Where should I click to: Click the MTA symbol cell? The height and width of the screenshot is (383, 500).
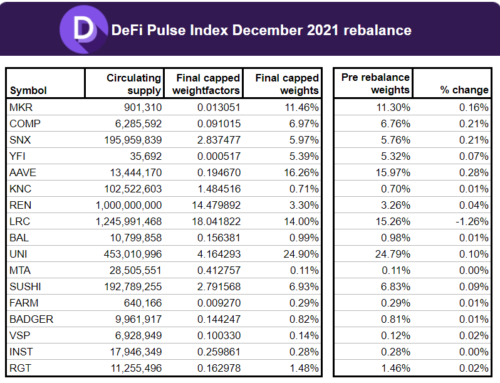pyautogui.click(x=20, y=270)
